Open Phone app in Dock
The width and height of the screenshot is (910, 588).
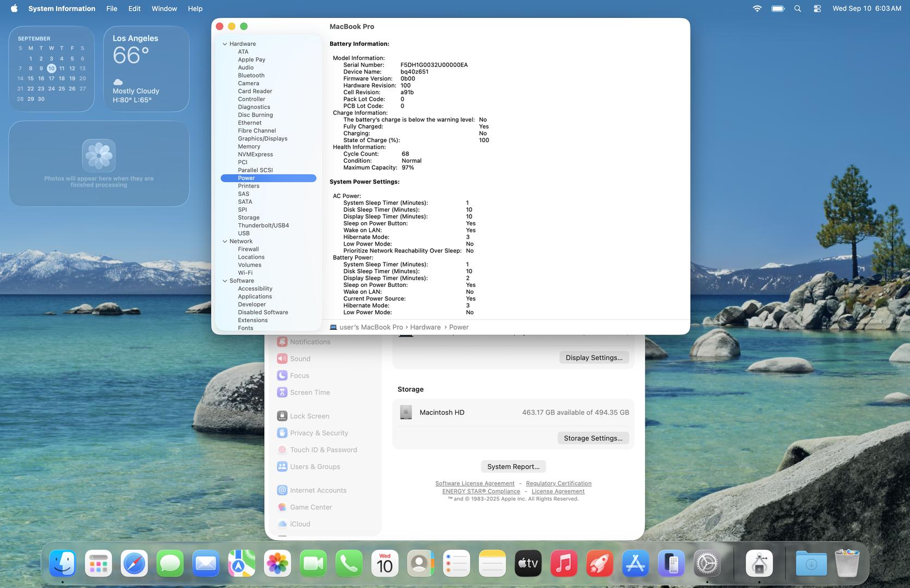click(349, 563)
